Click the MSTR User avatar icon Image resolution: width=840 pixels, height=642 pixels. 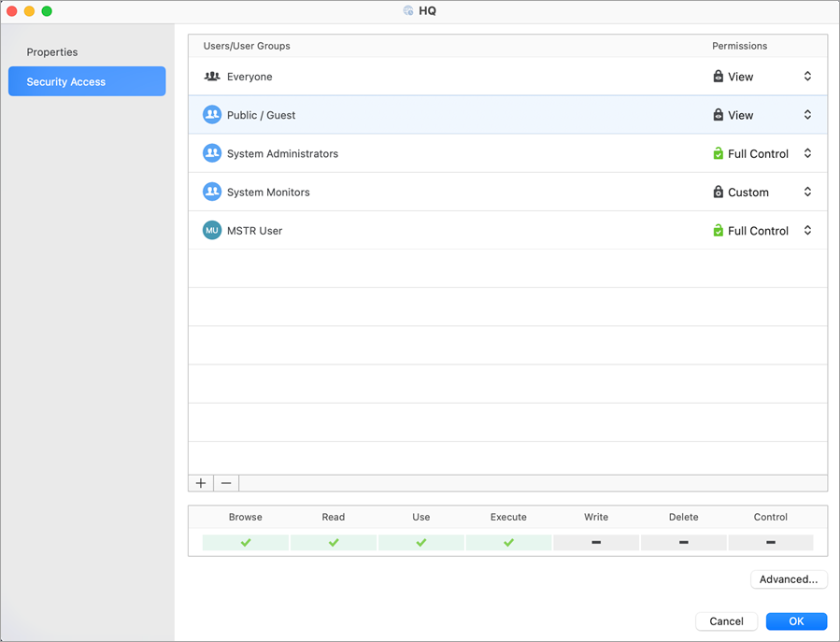tap(212, 231)
